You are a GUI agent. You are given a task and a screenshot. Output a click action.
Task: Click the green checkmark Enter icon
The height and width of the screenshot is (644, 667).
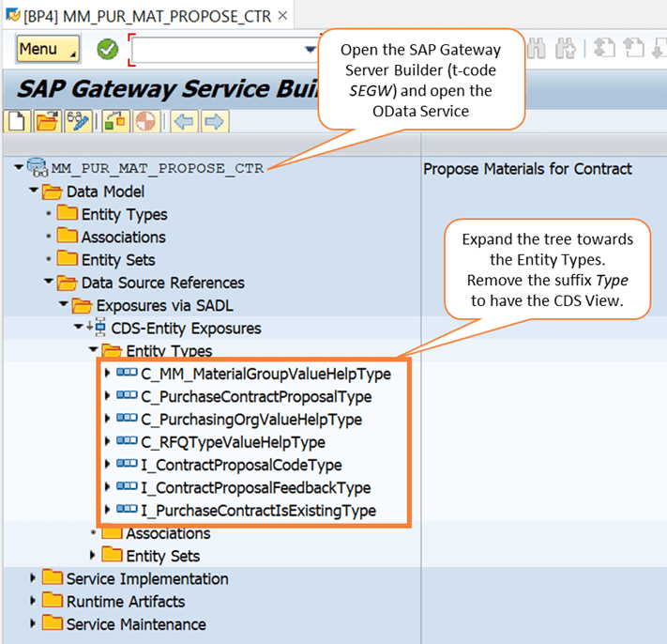click(x=107, y=49)
